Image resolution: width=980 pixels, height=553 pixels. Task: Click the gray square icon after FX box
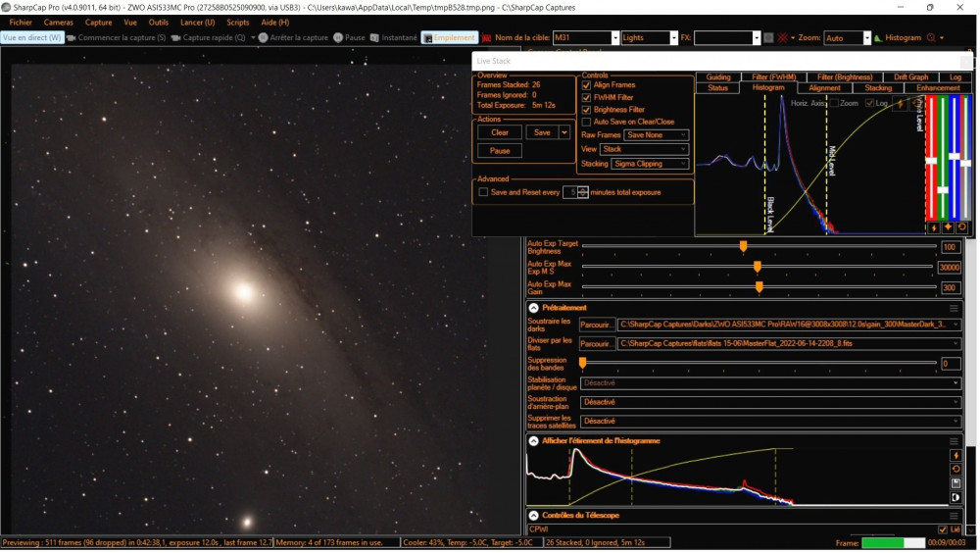click(768, 37)
